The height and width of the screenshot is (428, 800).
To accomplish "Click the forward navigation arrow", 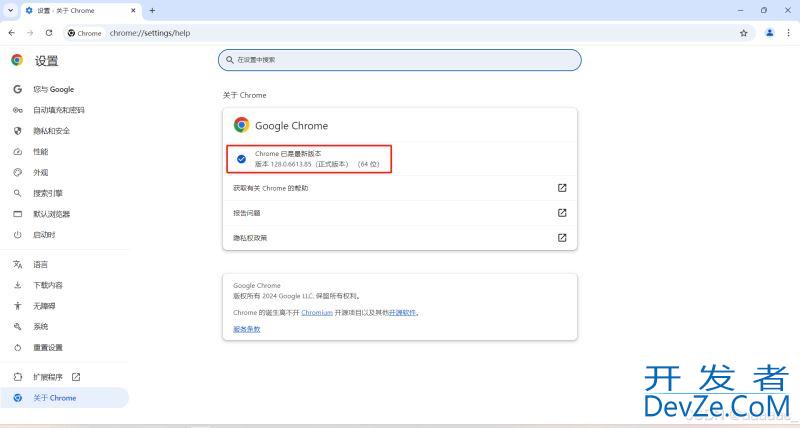I will tap(30, 33).
